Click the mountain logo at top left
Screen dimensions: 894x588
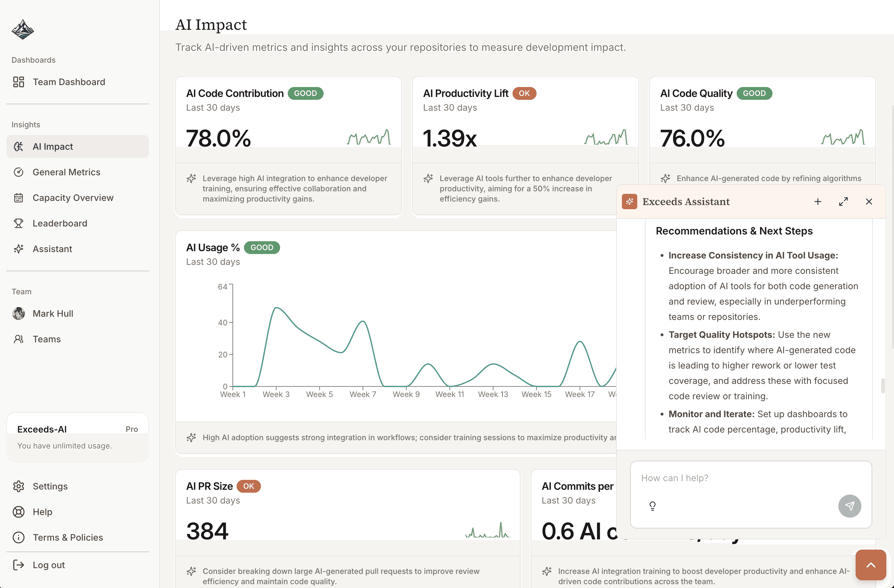(x=22, y=30)
